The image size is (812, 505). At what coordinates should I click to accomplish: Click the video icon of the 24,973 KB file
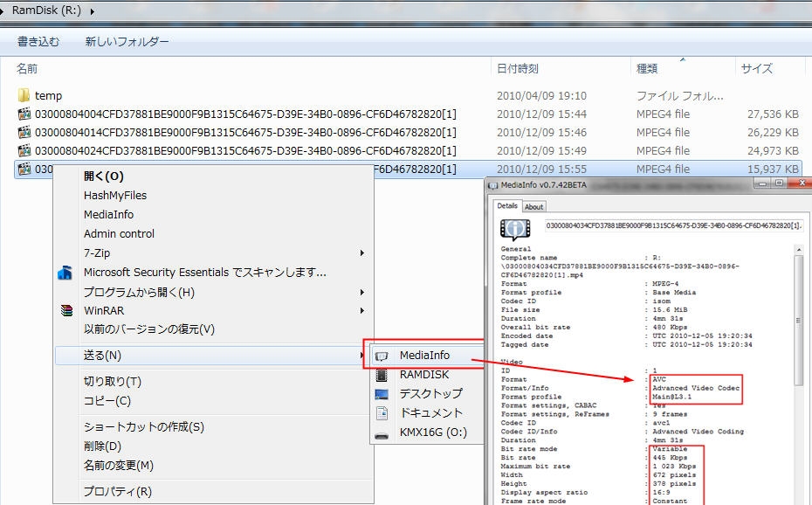(x=24, y=151)
